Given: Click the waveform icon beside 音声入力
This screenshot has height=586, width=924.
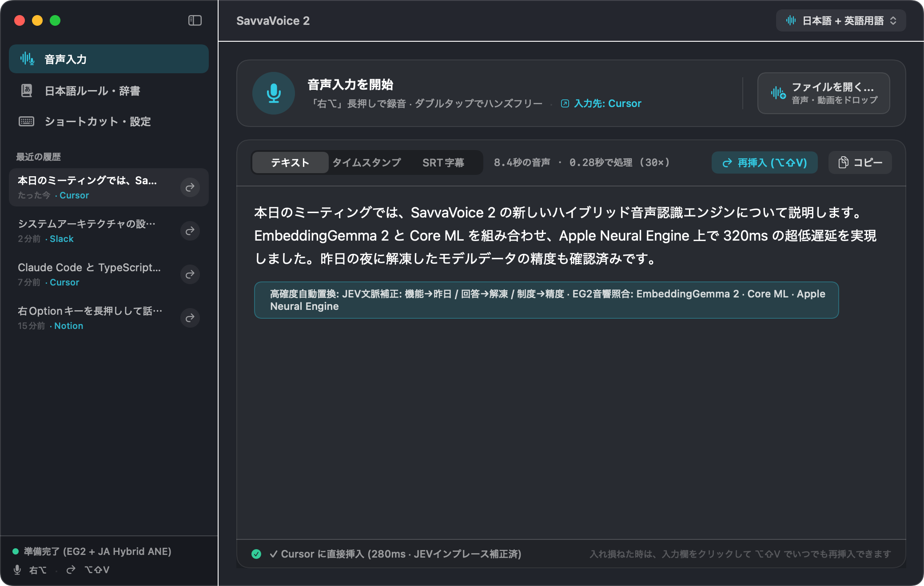Looking at the screenshot, I should click(27, 59).
